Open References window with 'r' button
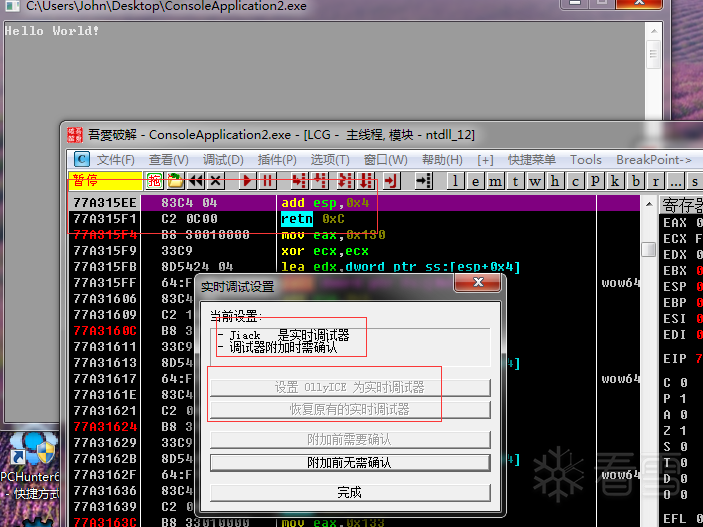 coord(655,181)
